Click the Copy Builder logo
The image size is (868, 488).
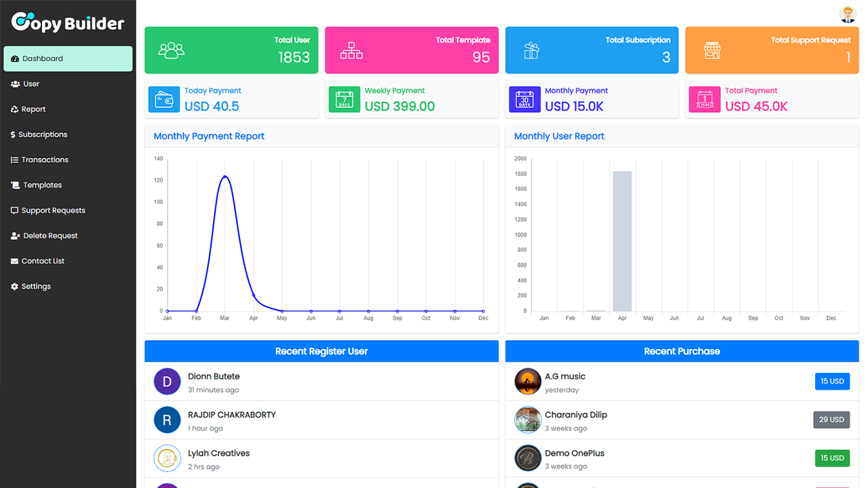pos(68,23)
